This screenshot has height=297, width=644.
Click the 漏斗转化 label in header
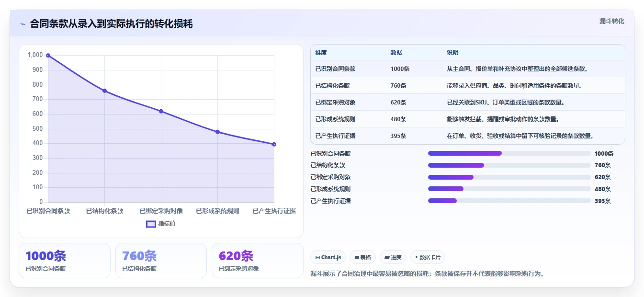(611, 22)
